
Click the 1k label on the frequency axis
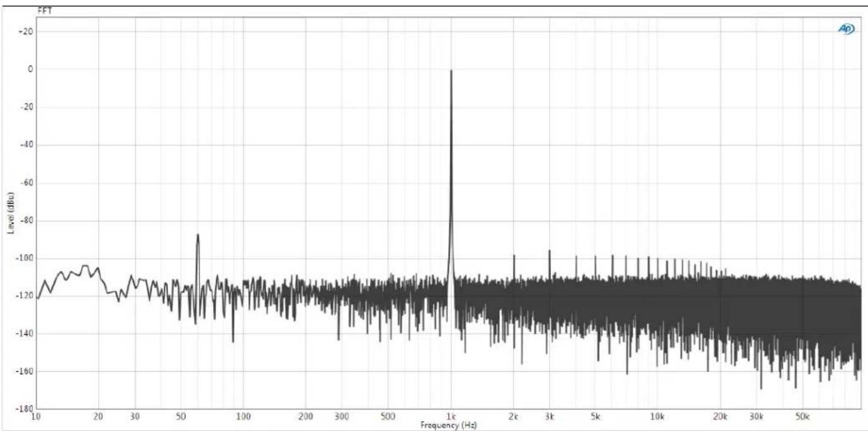point(451,417)
